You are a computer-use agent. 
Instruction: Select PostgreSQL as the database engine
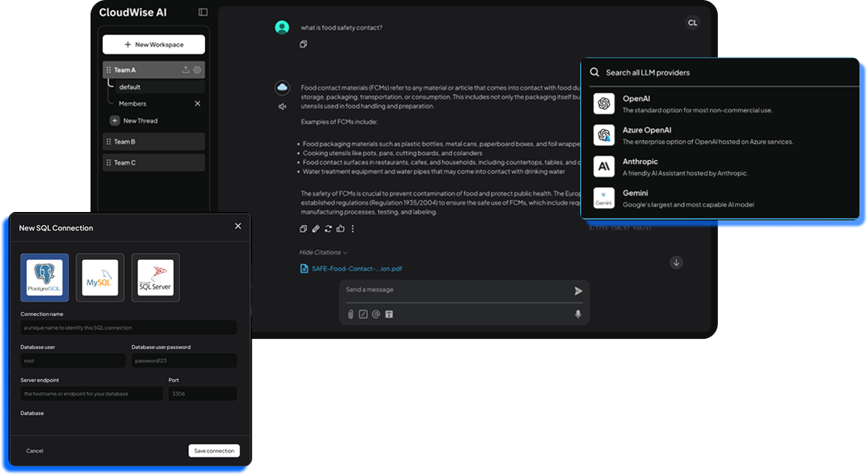[x=45, y=278]
